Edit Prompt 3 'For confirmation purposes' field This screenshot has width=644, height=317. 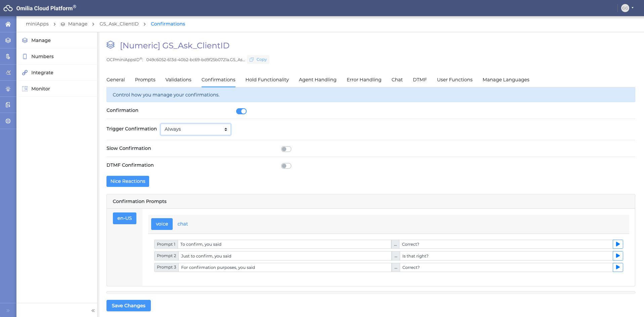pyautogui.click(x=285, y=267)
